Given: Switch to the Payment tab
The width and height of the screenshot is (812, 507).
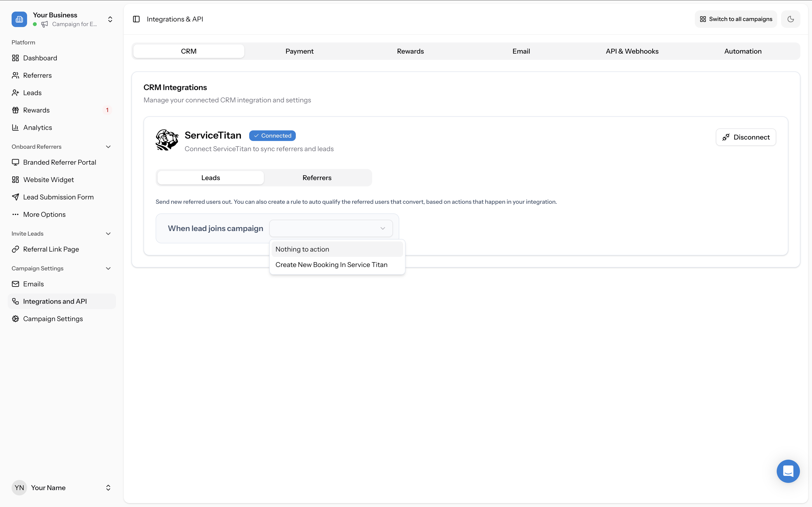Looking at the screenshot, I should point(299,51).
